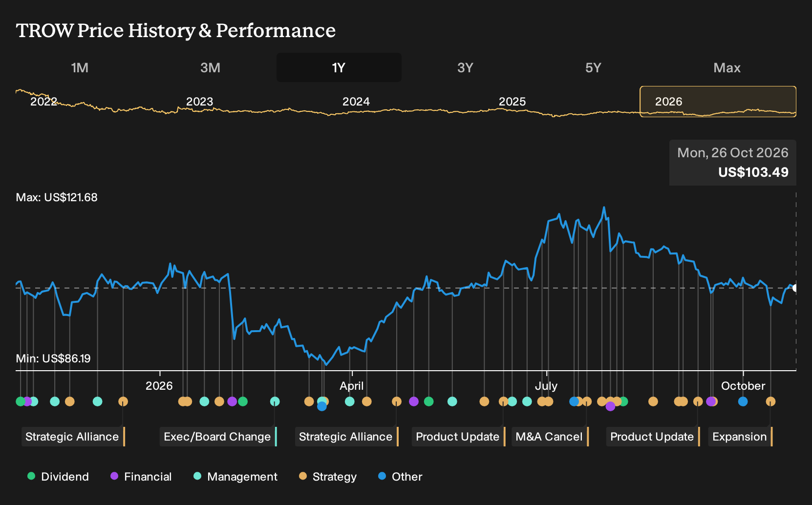Open the Expansion event label
Screen dimensions: 812x505
click(740, 437)
